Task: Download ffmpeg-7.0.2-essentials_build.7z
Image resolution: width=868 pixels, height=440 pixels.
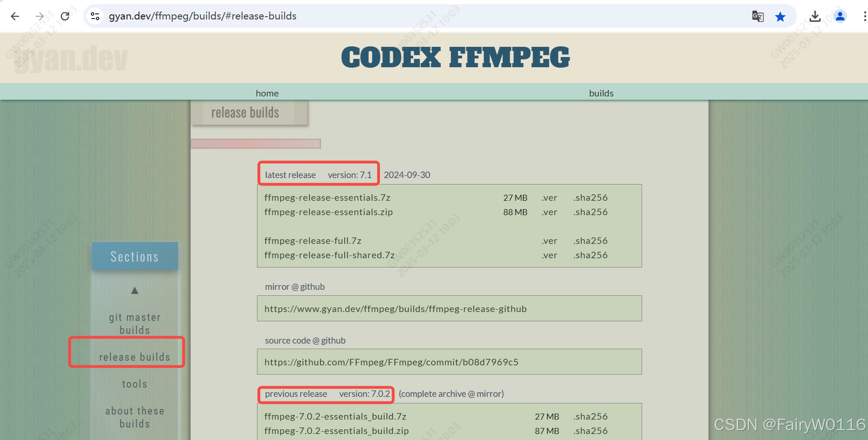Action: 335,416
